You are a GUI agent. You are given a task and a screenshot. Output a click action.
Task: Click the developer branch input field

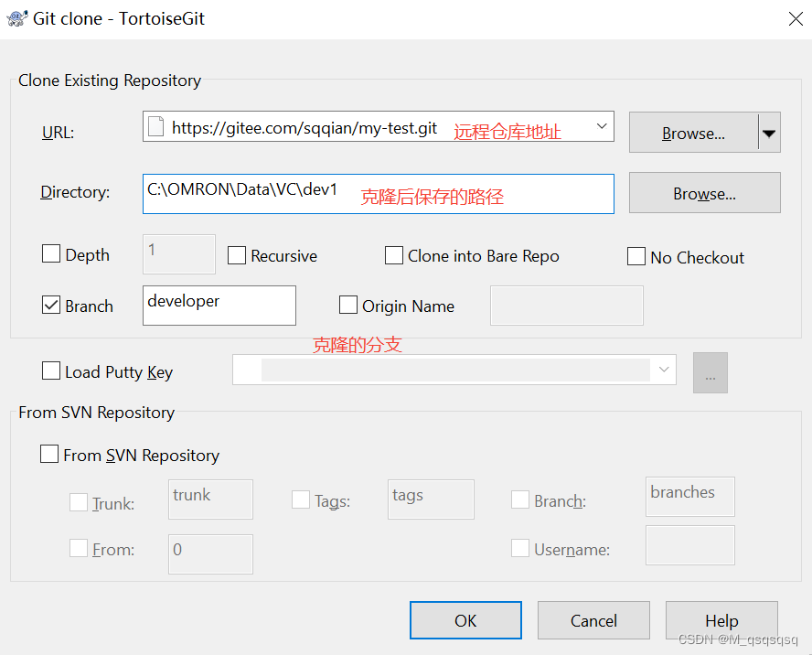click(x=219, y=306)
